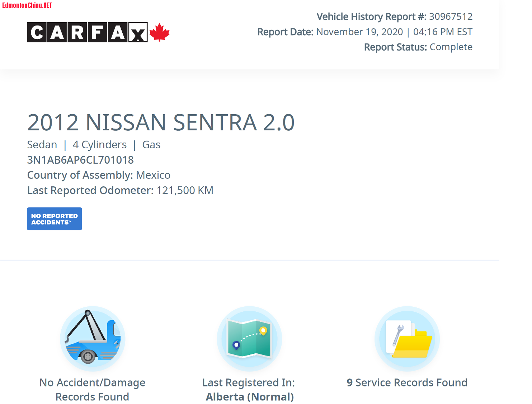
Task: Click the red maple leaf icon
Action: tap(159, 32)
